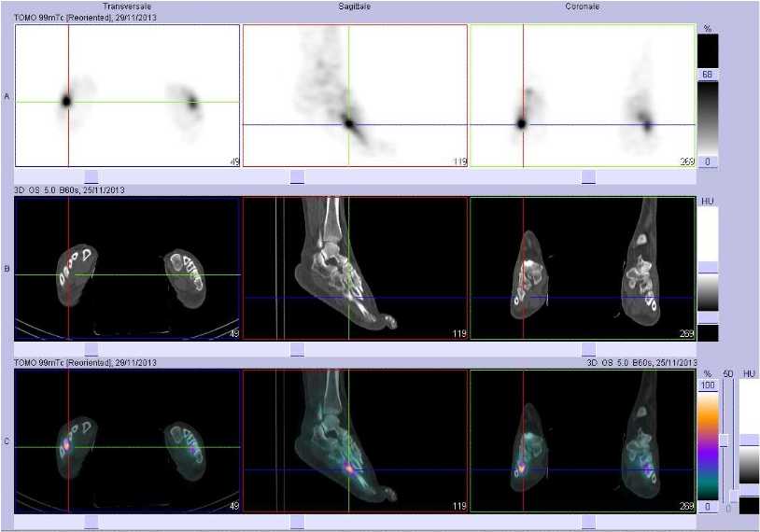
Task: Click the 0 lower threshold on SPECT grayscale scale
Action: pos(707,161)
